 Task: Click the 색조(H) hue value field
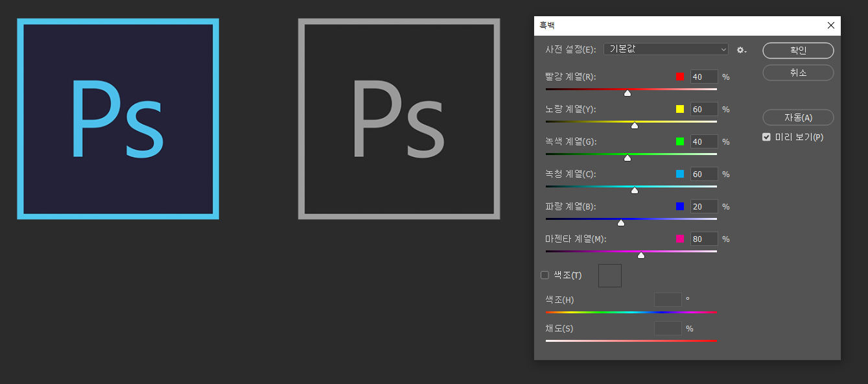click(x=668, y=300)
